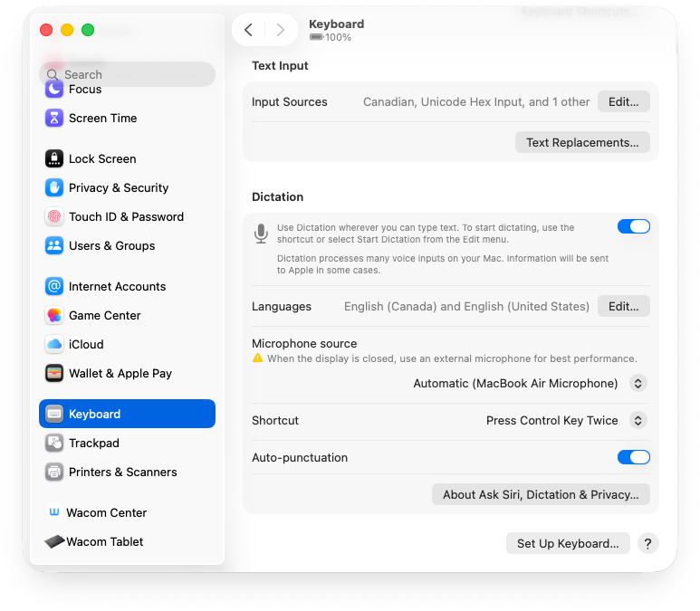Click the Trackpad icon
700x611 pixels.
tap(54, 443)
